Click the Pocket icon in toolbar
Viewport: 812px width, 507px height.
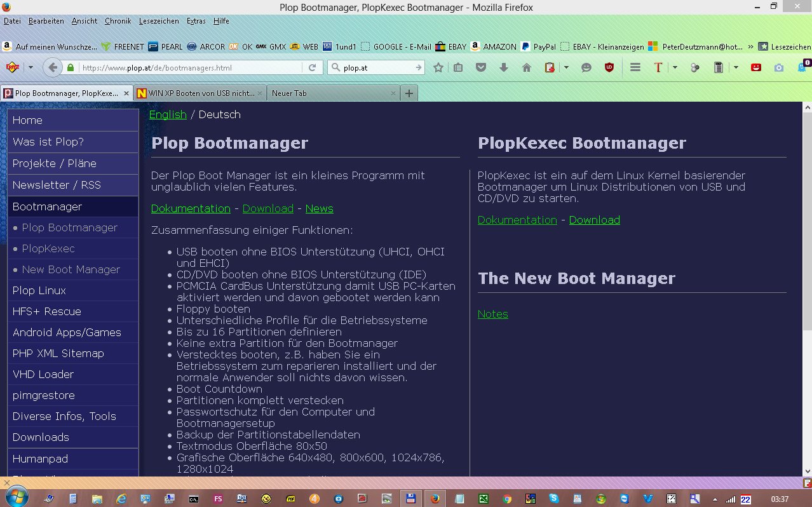[x=481, y=67]
